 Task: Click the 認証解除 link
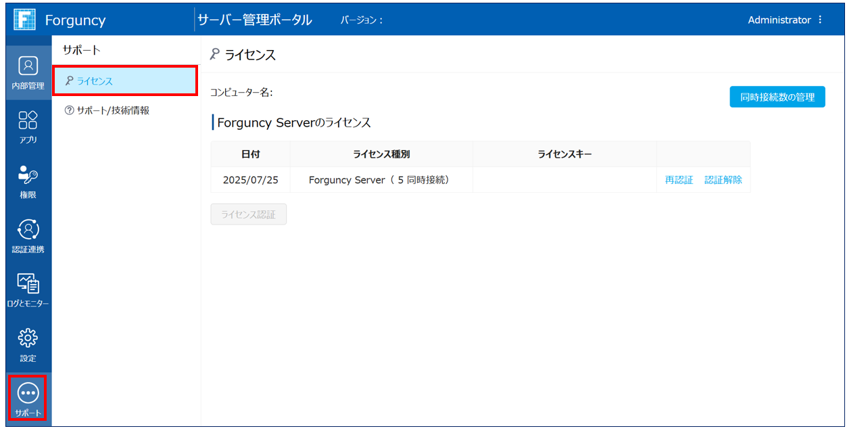coord(723,180)
